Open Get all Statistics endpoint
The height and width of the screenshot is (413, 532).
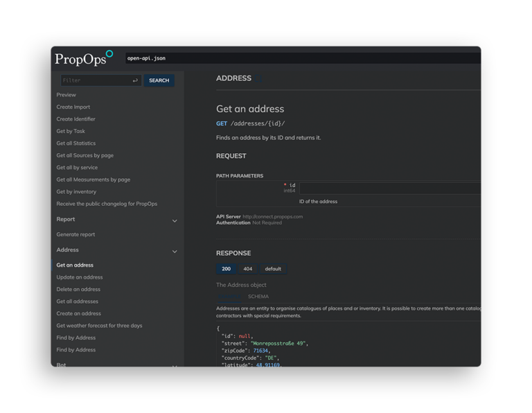point(76,143)
